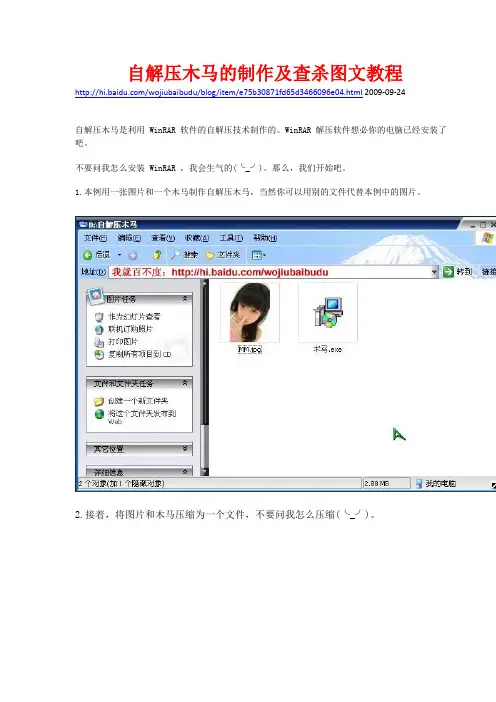
Task: Click 我的电脑 in the status bar
Action: pyautogui.click(x=436, y=484)
